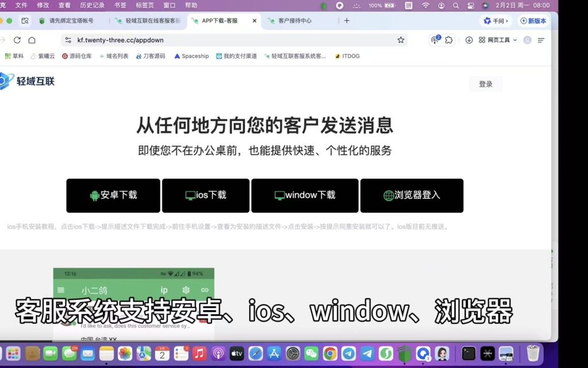Open the Spaceship bookmark
The width and height of the screenshot is (588, 368).
191,56
